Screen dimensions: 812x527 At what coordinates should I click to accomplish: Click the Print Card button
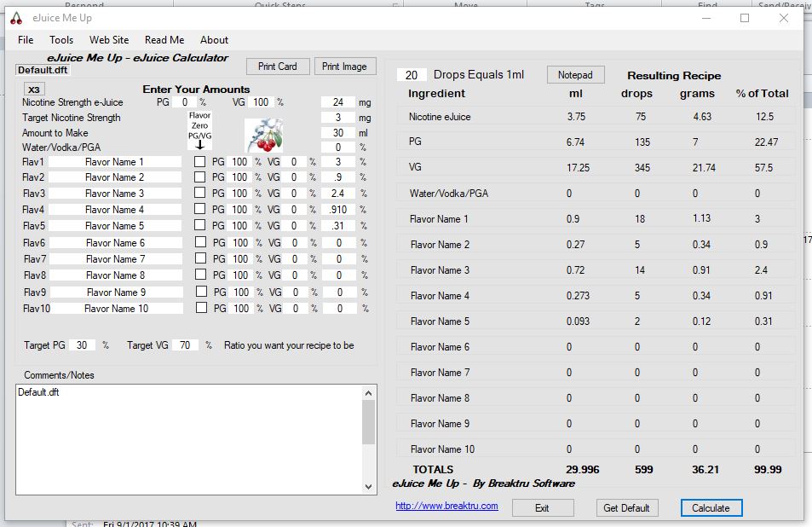pyautogui.click(x=278, y=67)
